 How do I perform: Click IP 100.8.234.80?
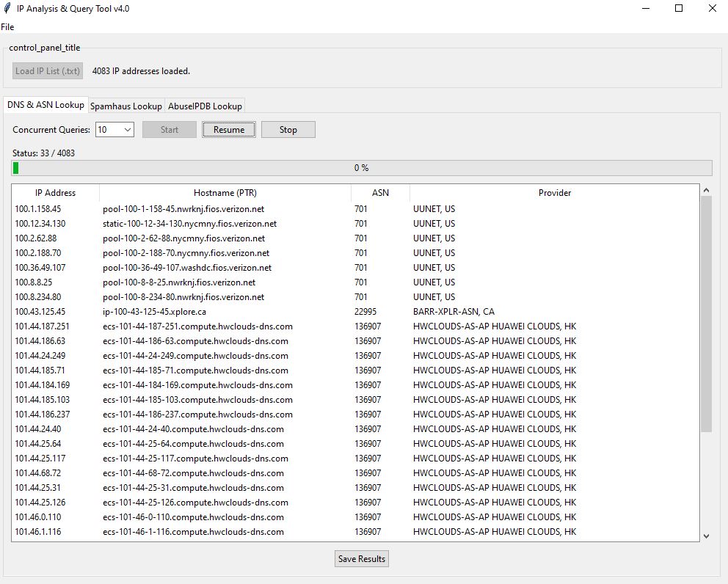(38, 297)
